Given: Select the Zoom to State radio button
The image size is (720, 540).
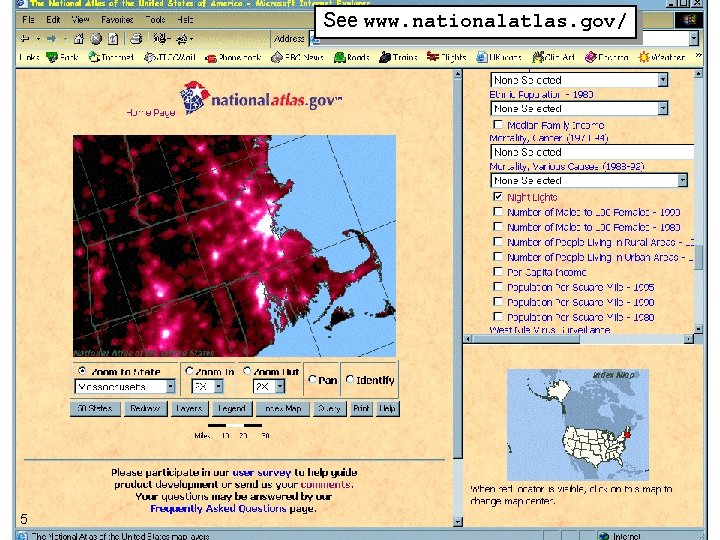Looking at the screenshot, I should (x=82, y=371).
